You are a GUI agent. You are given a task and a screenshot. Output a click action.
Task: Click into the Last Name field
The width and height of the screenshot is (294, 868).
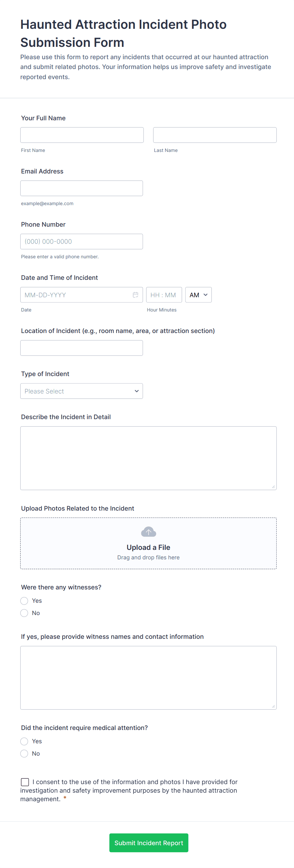tap(215, 135)
